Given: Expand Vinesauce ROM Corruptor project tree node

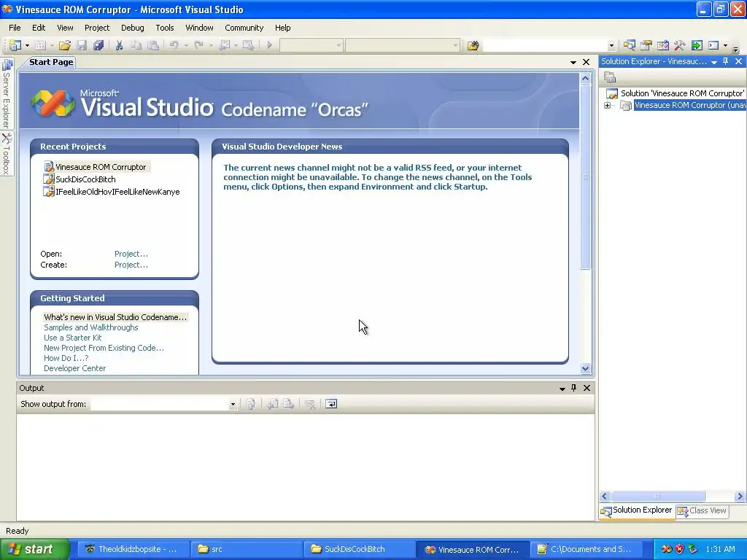Looking at the screenshot, I should pyautogui.click(x=608, y=105).
